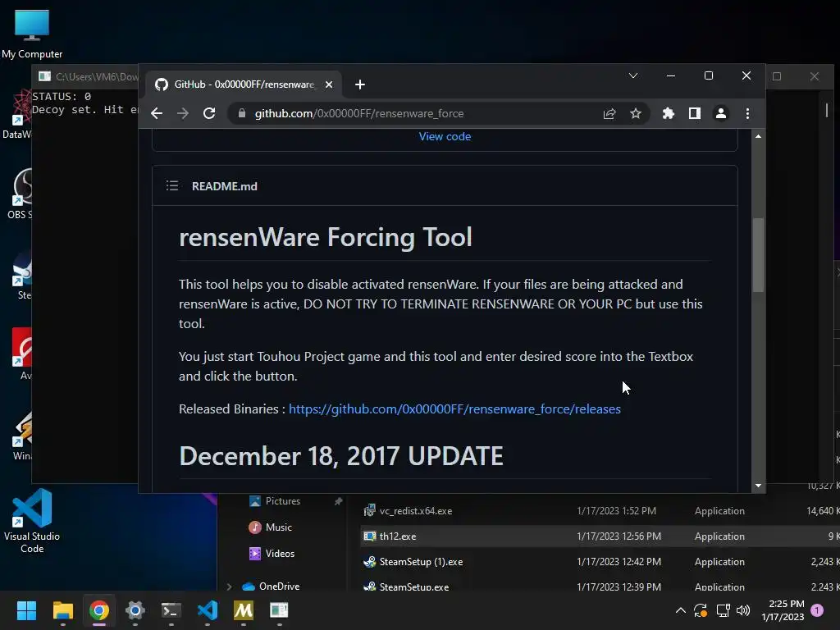Open a new Chrome tab
The image size is (840, 630).
click(360, 84)
